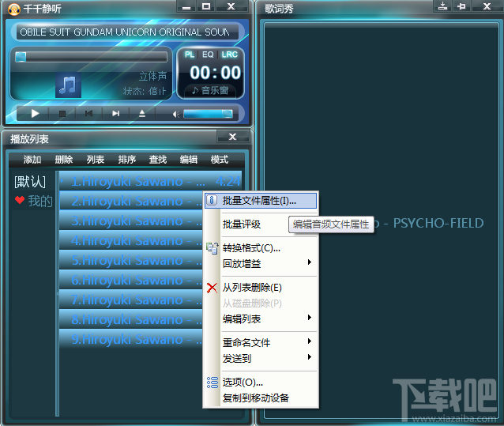The width and height of the screenshot is (504, 426).
Task: Expand the 编辑列表 submenu
Action: (261, 319)
